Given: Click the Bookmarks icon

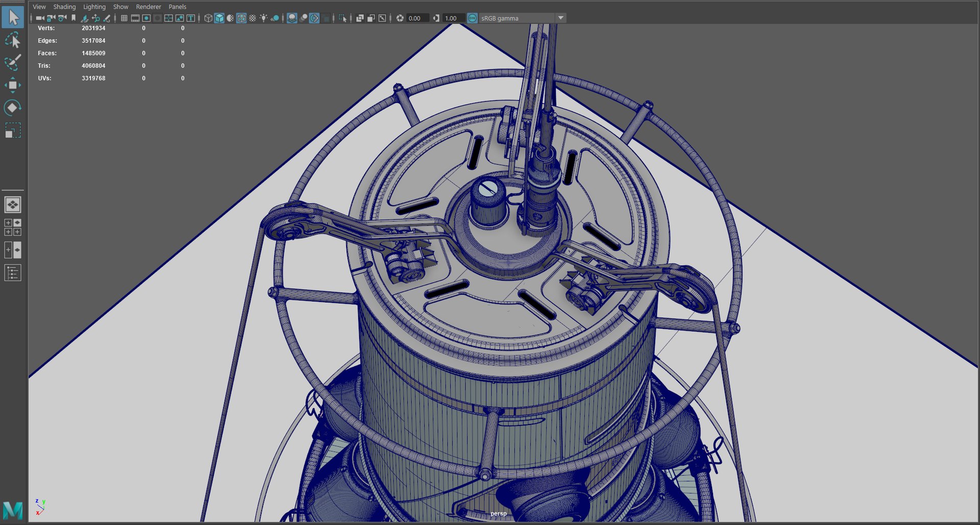Looking at the screenshot, I should coord(73,18).
